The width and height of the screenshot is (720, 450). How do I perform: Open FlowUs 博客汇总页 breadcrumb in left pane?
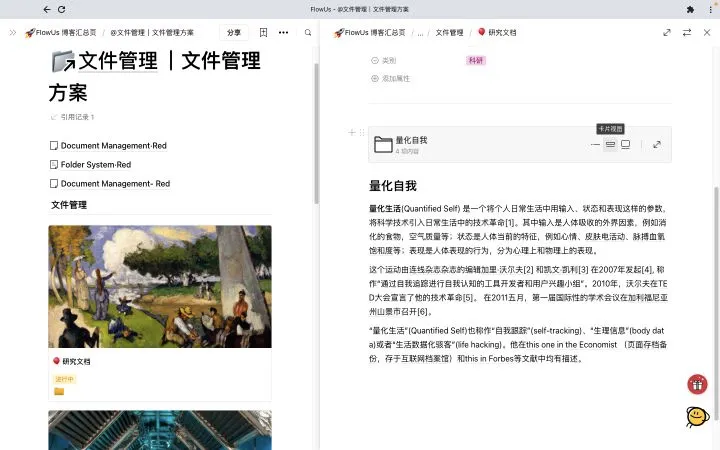[x=61, y=33]
